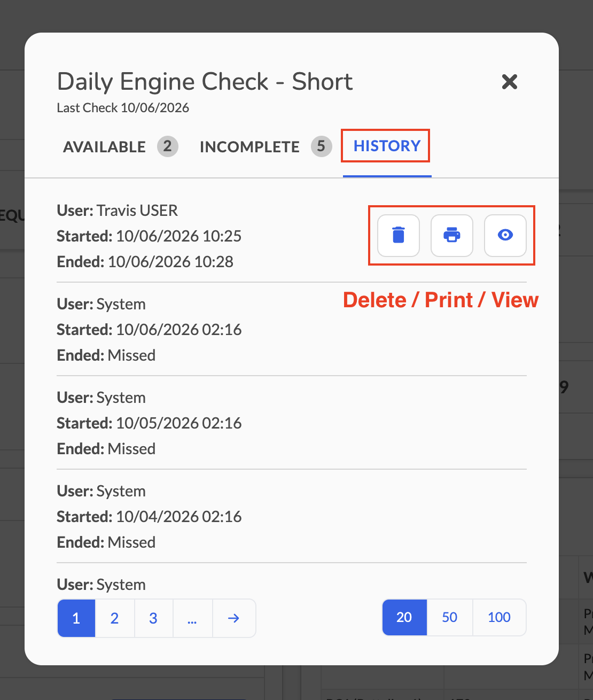Print Travis USER's check record
The image size is (593, 700).
452,236
